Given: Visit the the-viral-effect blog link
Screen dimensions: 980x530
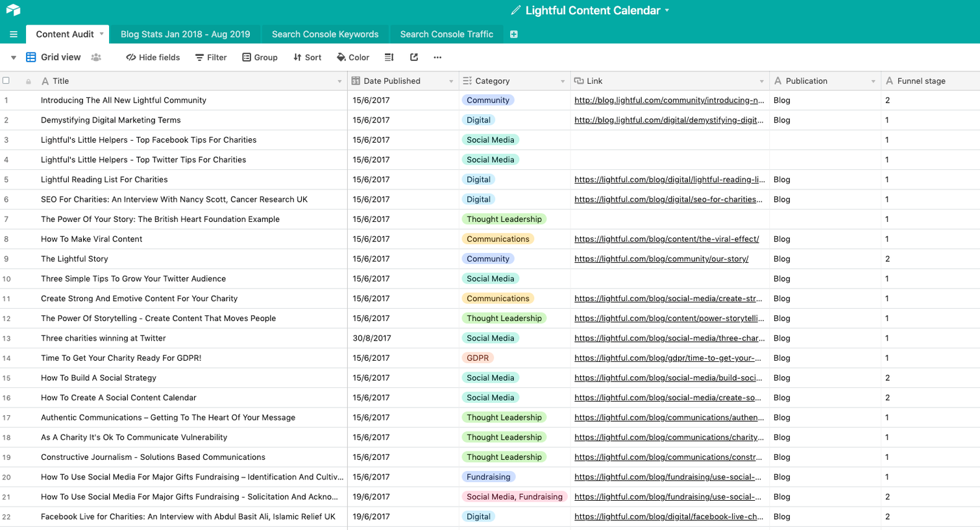Looking at the screenshot, I should click(x=667, y=239).
